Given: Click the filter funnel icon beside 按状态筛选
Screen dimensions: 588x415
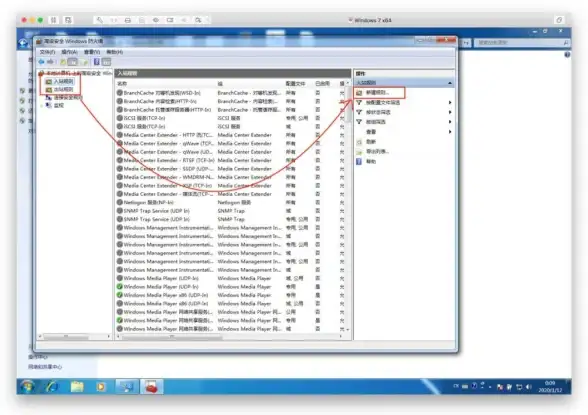Looking at the screenshot, I should click(359, 112).
